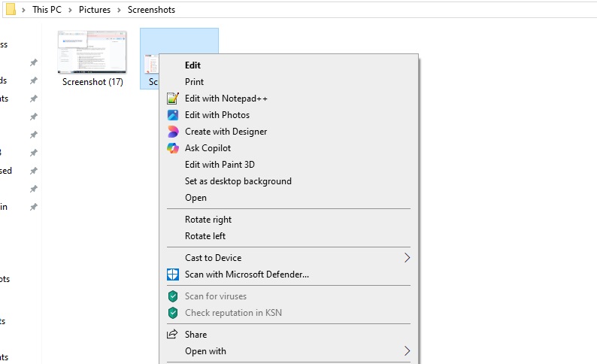
Task: Click pin icon beside item ending "ds"
Action: 34,80
